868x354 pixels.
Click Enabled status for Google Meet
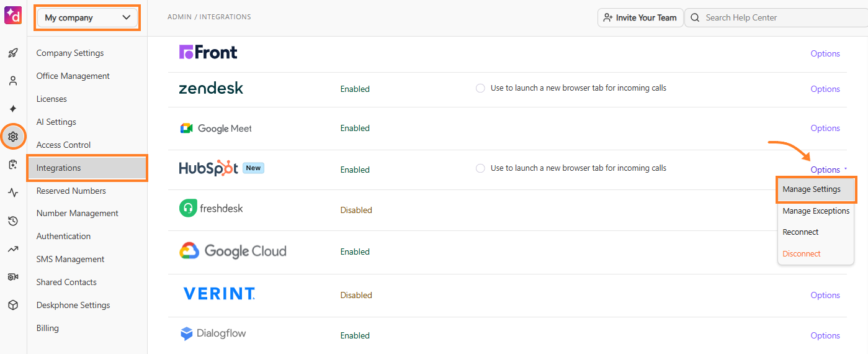coord(355,128)
